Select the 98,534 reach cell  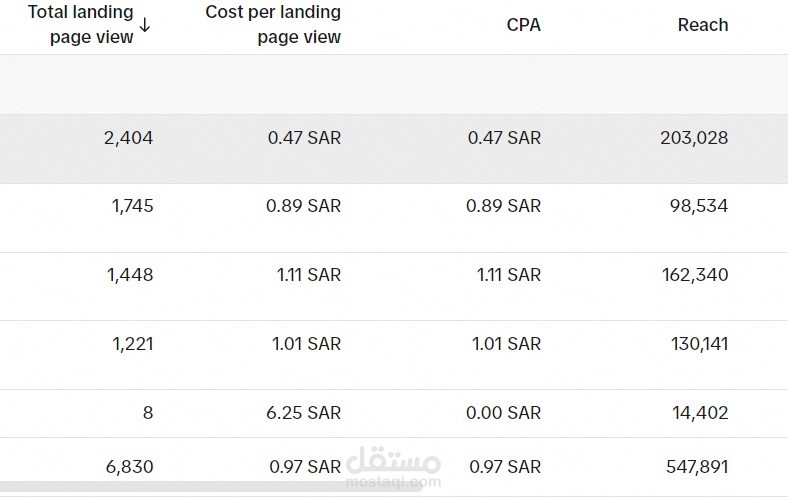point(698,207)
